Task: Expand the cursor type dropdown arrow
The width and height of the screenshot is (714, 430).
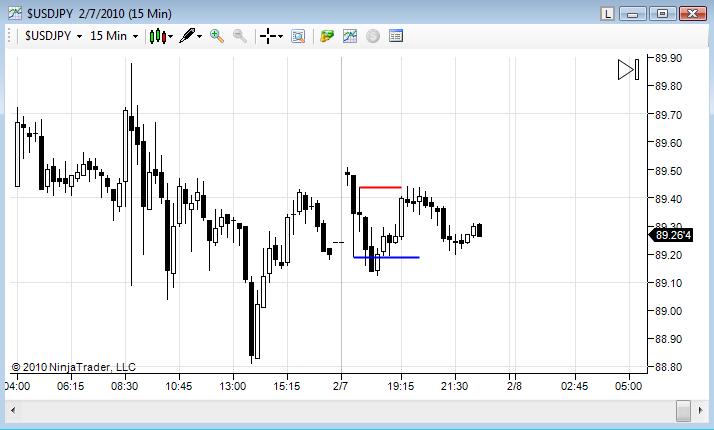Action: (x=280, y=36)
